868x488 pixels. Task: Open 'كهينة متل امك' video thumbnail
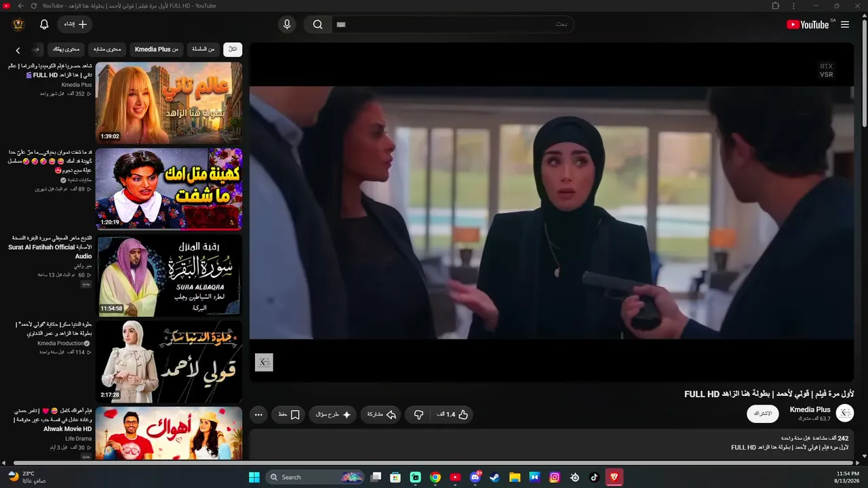coord(169,189)
